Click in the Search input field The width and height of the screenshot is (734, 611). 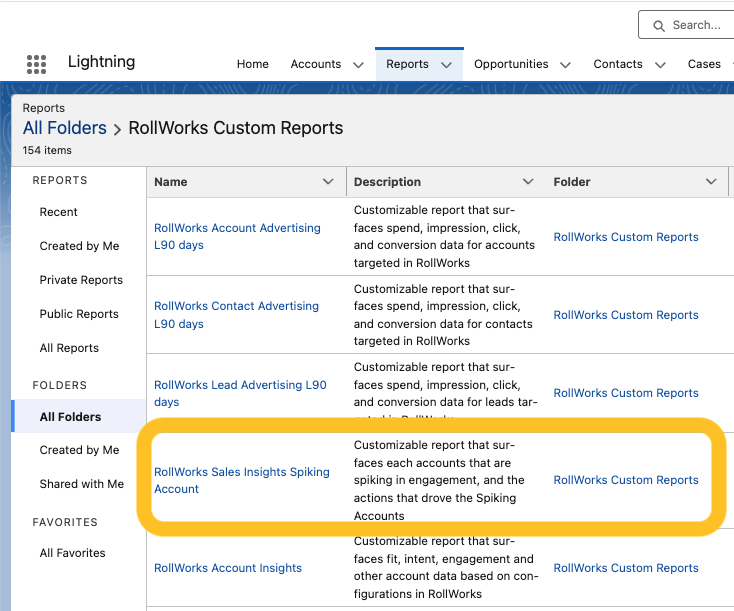click(700, 25)
